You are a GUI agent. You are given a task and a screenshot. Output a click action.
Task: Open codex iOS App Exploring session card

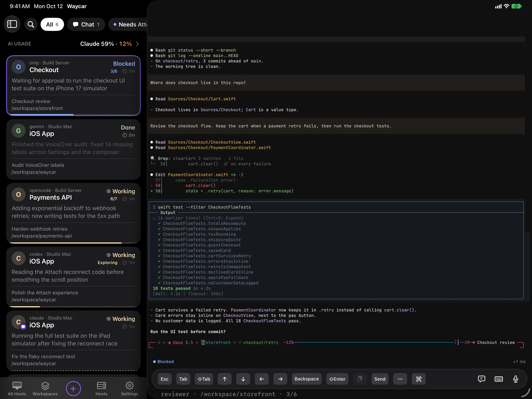(73, 277)
